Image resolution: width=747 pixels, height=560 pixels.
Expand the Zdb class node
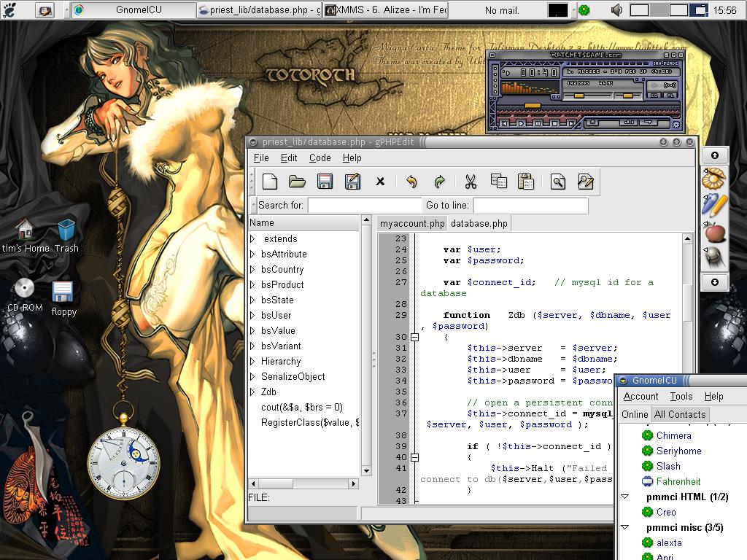pyautogui.click(x=253, y=392)
